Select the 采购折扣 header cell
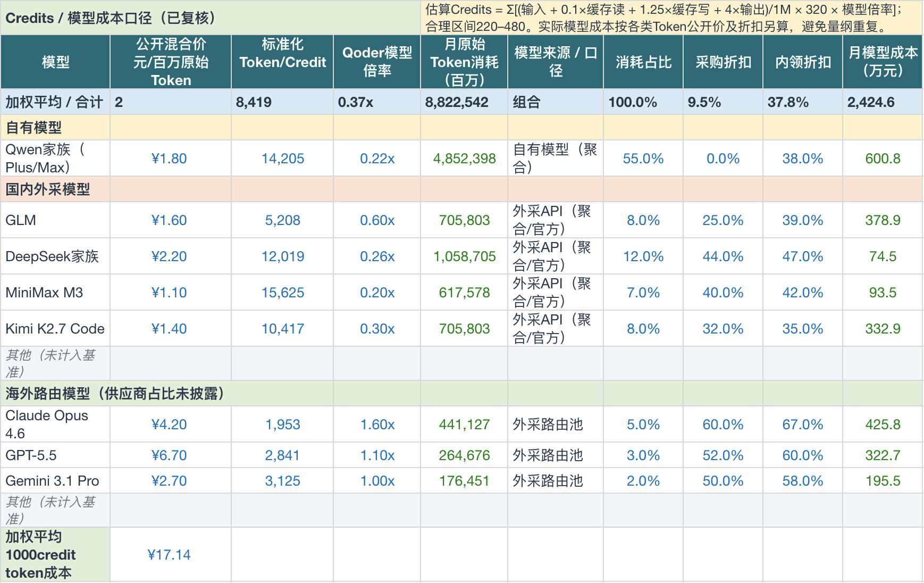The height and width of the screenshot is (583, 924). 723,62
